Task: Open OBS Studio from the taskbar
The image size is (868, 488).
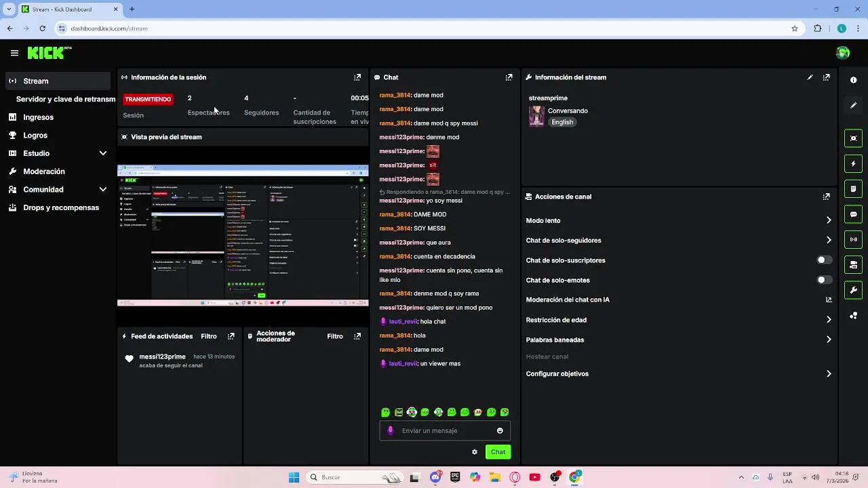Action: click(555, 477)
